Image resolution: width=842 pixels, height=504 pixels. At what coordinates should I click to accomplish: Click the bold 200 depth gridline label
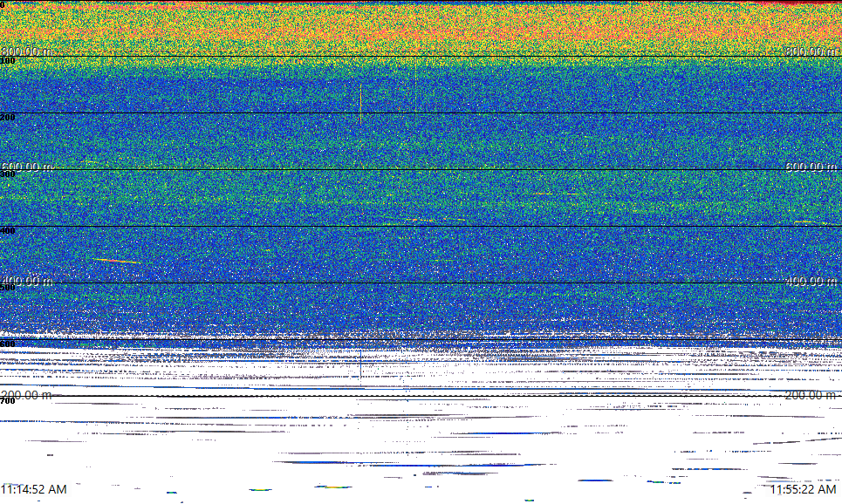click(x=8, y=118)
